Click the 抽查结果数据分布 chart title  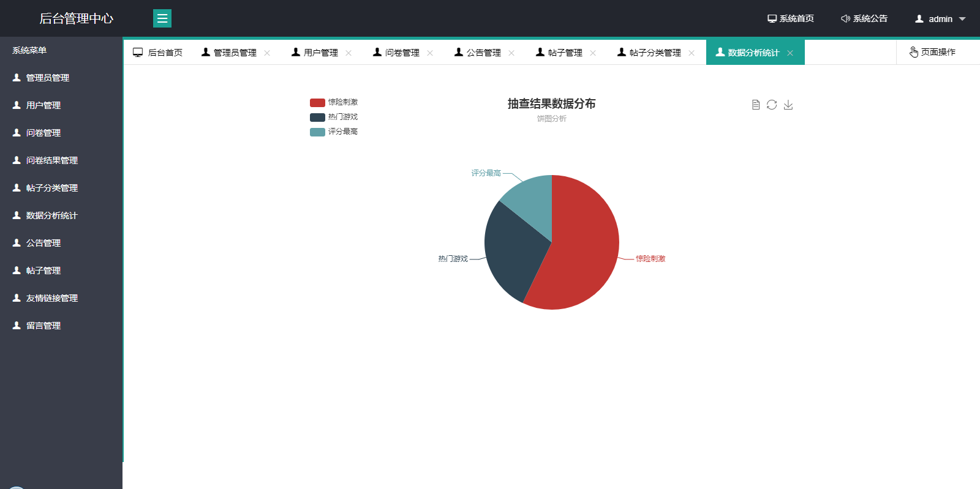click(x=552, y=104)
